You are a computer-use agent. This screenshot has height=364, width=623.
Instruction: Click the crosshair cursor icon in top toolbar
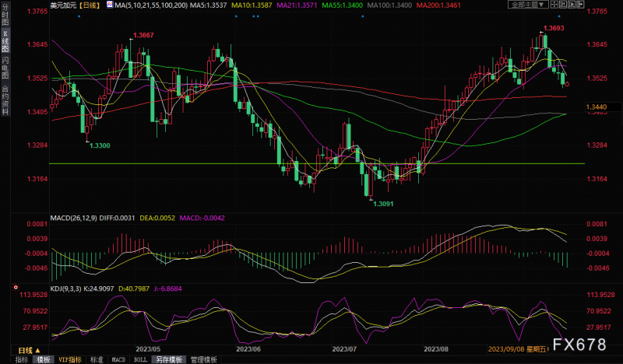click(x=554, y=5)
